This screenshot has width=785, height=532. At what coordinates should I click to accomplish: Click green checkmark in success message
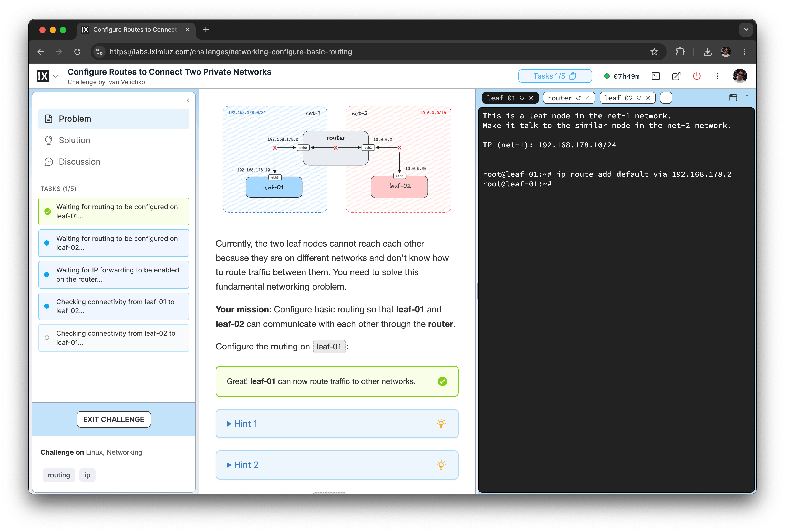pos(442,381)
